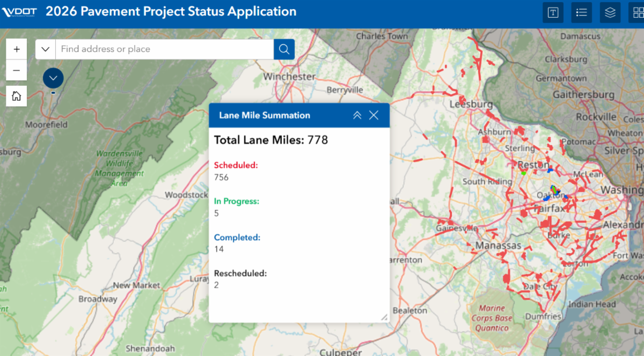Close the Lane Mile Summation panel
This screenshot has height=356, width=644.
(x=374, y=115)
